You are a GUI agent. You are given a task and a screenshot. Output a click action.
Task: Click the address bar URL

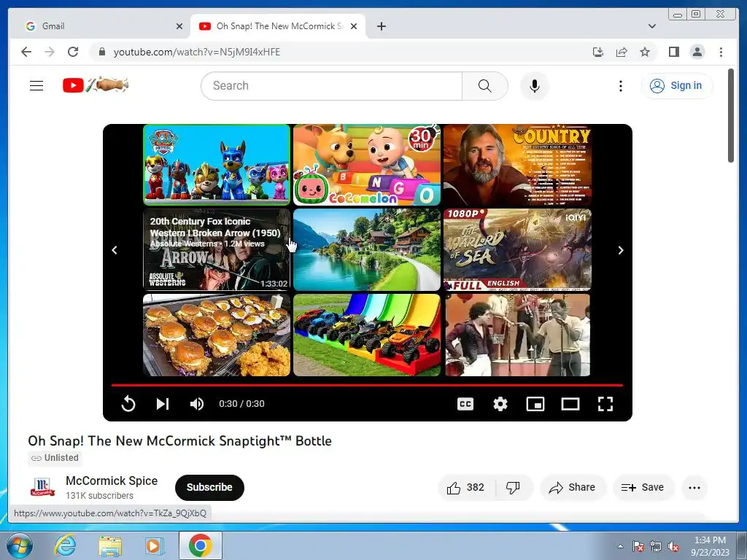(x=197, y=52)
